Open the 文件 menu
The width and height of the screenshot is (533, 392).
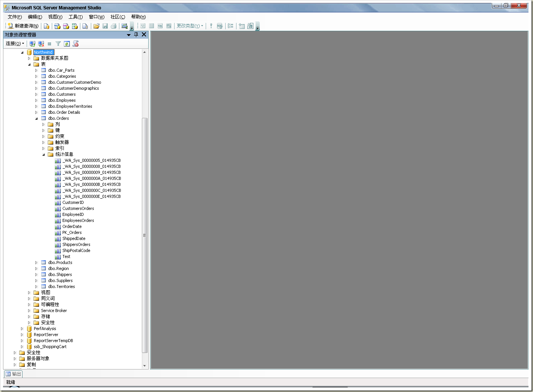15,17
